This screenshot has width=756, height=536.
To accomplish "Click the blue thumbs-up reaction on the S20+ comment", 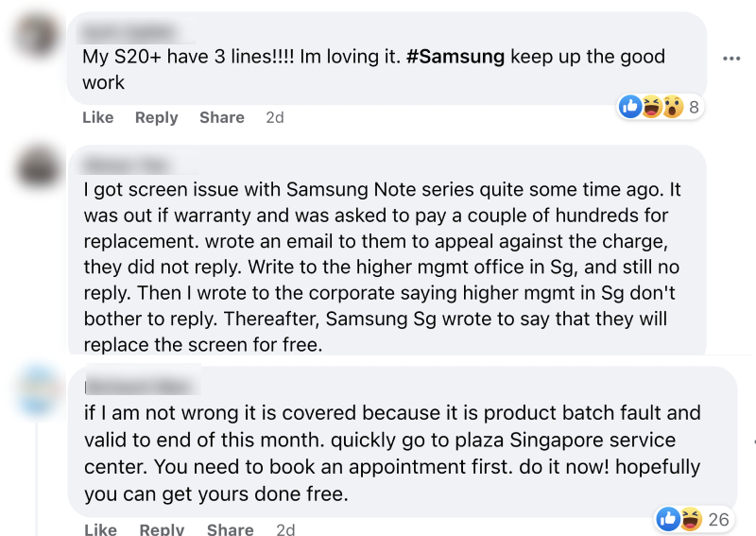I will click(630, 107).
